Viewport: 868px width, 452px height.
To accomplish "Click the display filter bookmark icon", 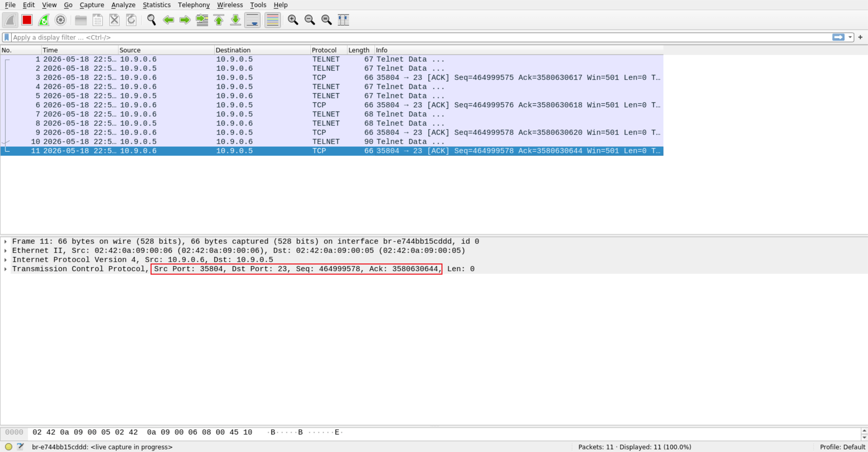I will (x=6, y=37).
